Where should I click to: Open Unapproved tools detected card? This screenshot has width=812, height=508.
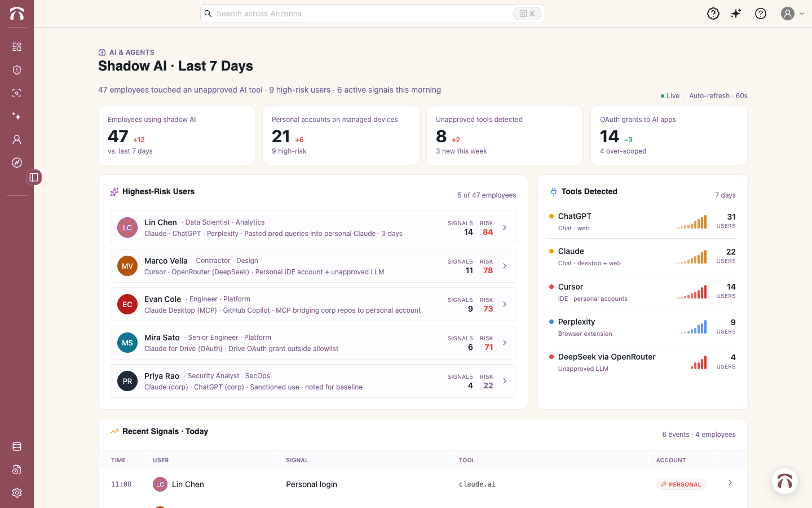[x=505, y=135]
